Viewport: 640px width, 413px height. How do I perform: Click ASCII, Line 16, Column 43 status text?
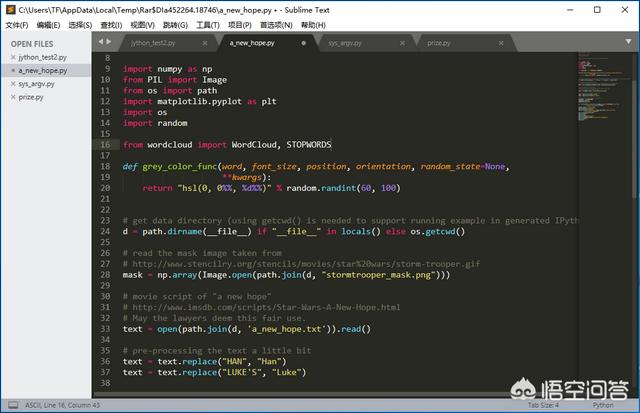[62, 405]
